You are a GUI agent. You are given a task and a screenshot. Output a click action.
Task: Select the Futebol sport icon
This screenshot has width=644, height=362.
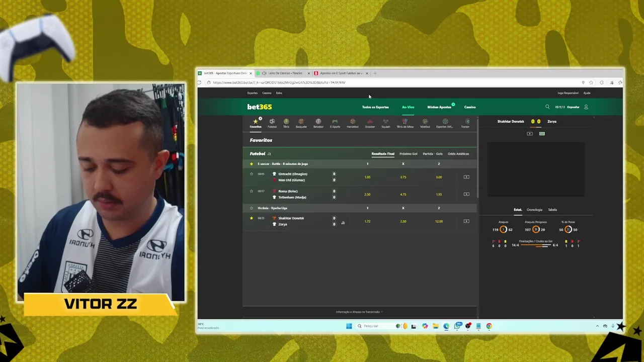272,123
